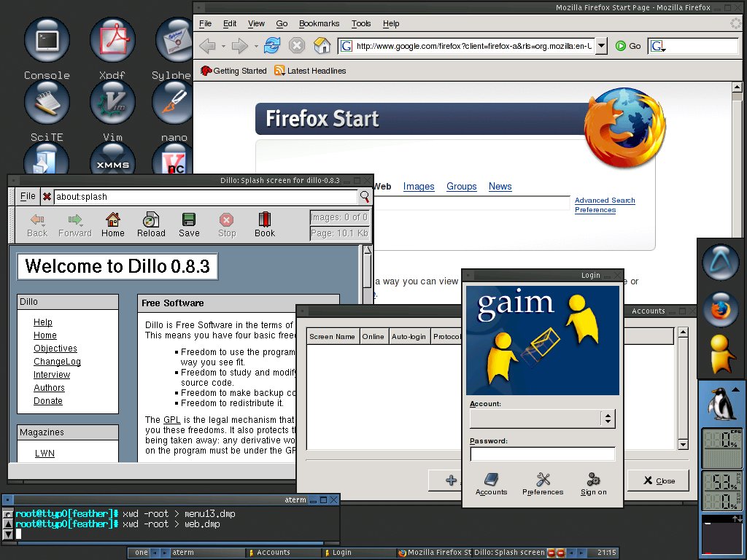Open Firefox Tools menu
Image resolution: width=747 pixels, height=560 pixels.
[361, 23]
